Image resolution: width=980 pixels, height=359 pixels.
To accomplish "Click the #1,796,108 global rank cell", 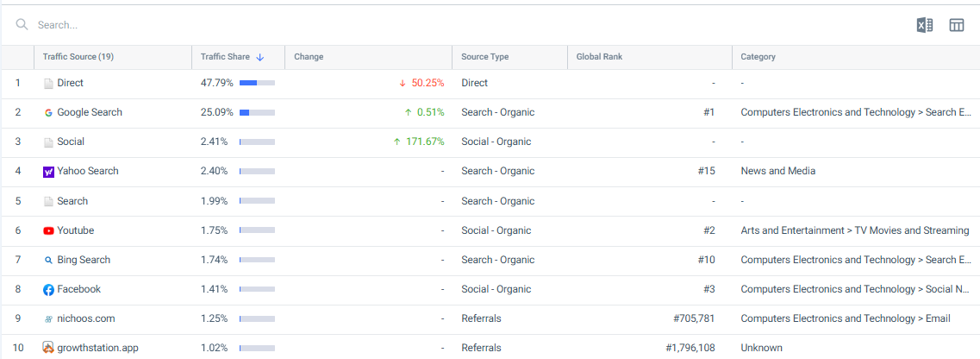I will click(690, 348).
